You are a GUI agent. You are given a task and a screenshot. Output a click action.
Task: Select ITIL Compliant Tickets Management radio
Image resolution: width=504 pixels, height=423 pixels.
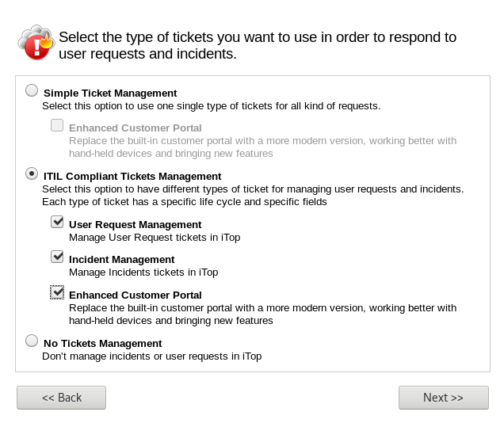pos(32,173)
